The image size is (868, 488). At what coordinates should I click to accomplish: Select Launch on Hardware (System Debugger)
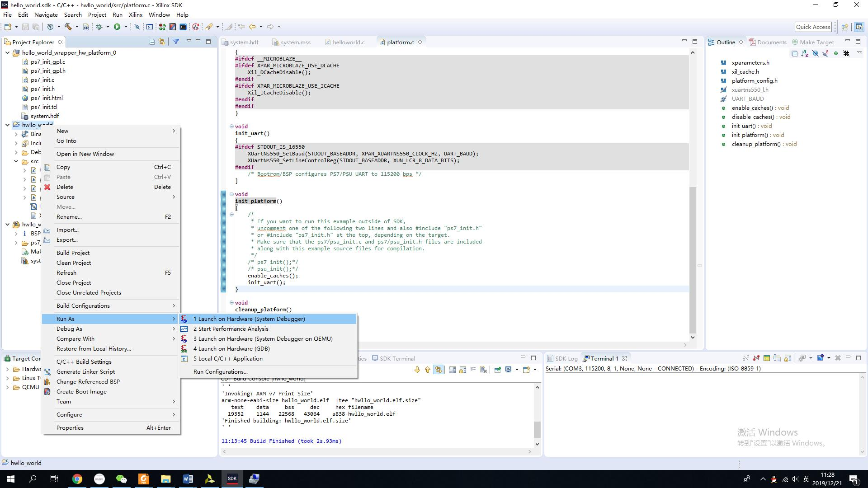tap(268, 319)
